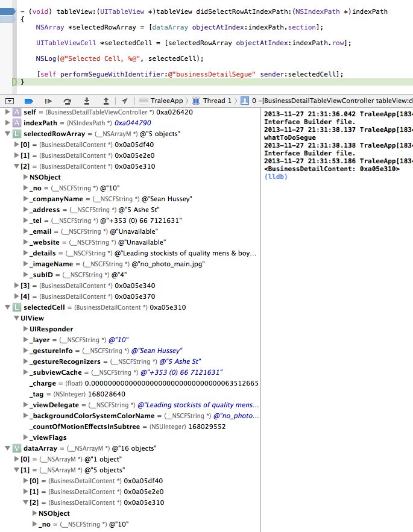
Task: Open the BusinessDetailTableViewController stack frame breadcrumb
Action: [332, 101]
